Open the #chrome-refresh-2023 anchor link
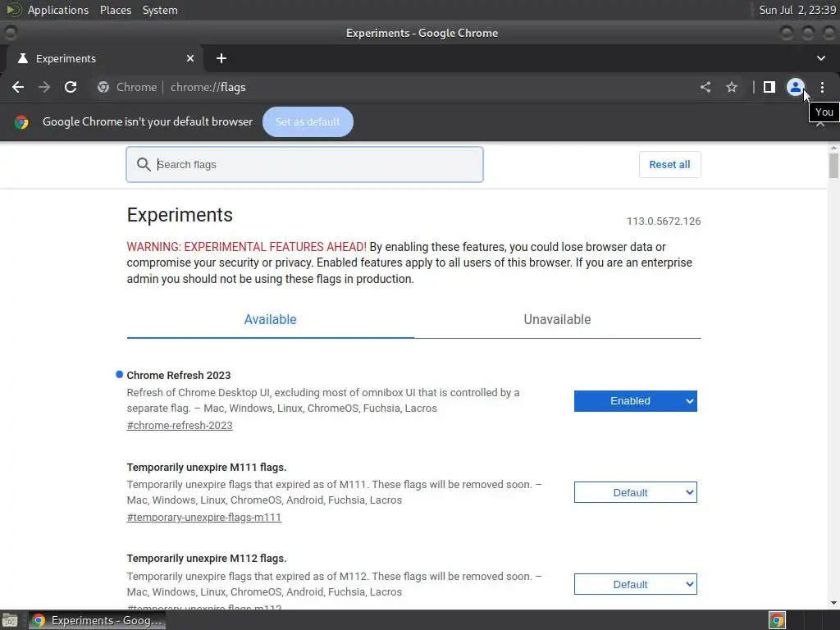This screenshot has width=840, height=630. pos(180,426)
